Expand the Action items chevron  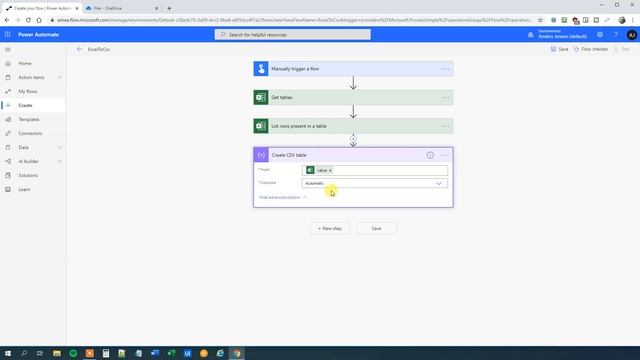[60, 78]
